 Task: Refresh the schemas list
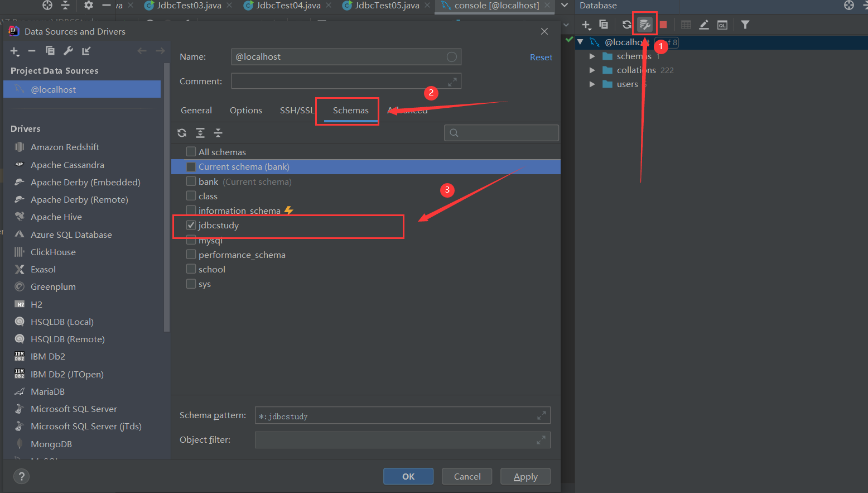pyautogui.click(x=182, y=133)
